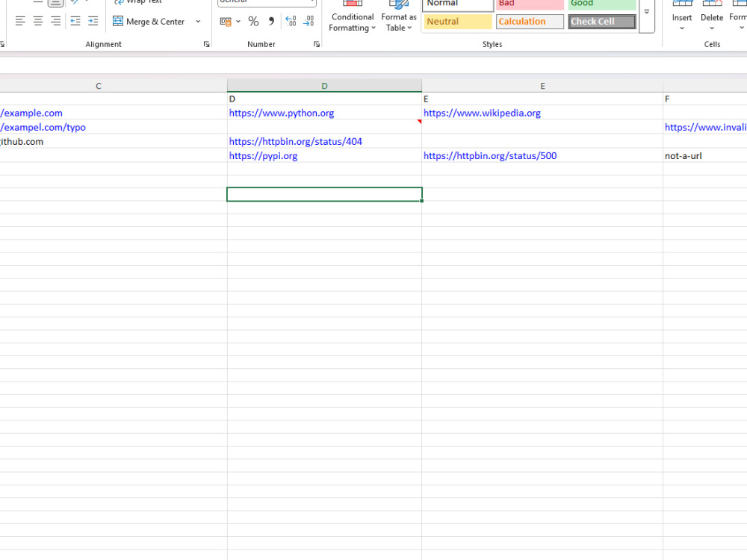Open the truncated https://www.invali link in column F

706,127
